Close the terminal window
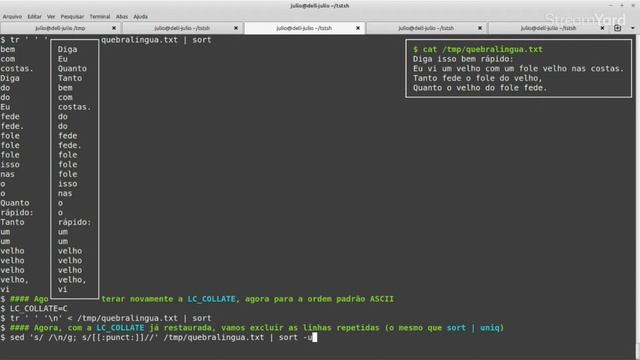This screenshot has width=640, height=360. 633,5
